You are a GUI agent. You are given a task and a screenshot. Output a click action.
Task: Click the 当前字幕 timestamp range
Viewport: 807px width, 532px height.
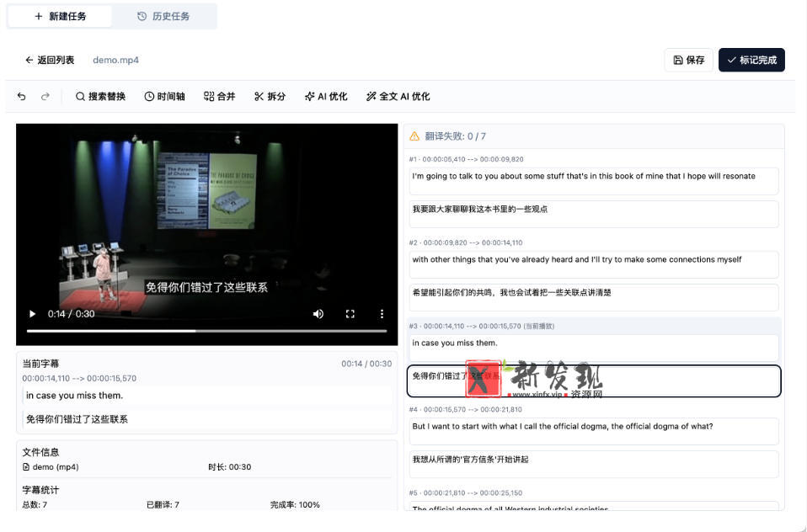pyautogui.click(x=79, y=379)
